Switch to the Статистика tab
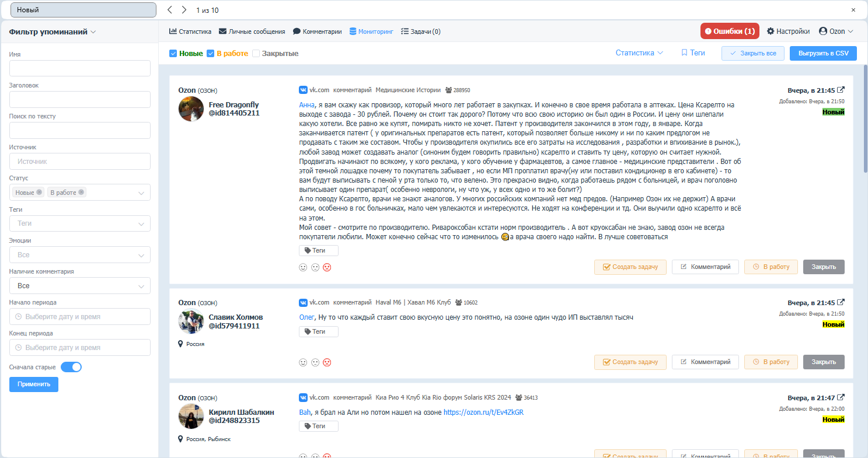The image size is (868, 458). tap(190, 32)
